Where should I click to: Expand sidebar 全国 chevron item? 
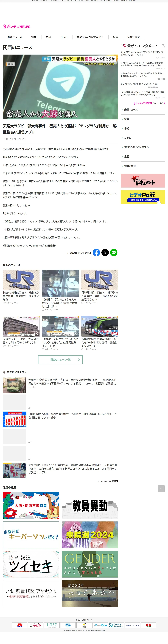pyautogui.click(x=143, y=157)
